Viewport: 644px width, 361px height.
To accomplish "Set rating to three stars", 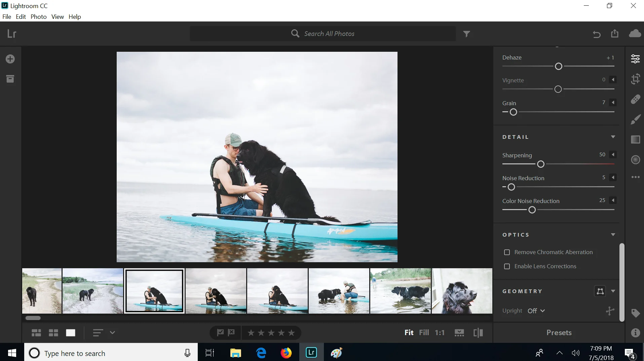I will pos(271,333).
